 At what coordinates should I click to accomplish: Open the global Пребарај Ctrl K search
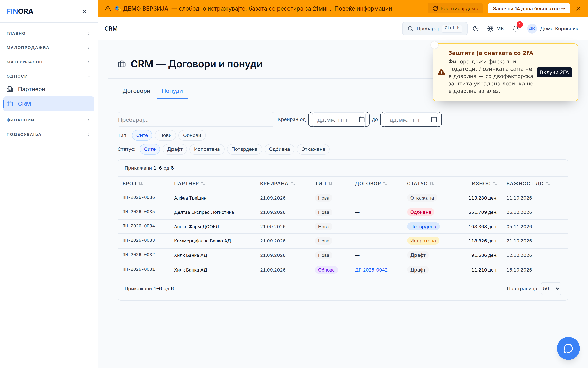(x=435, y=29)
